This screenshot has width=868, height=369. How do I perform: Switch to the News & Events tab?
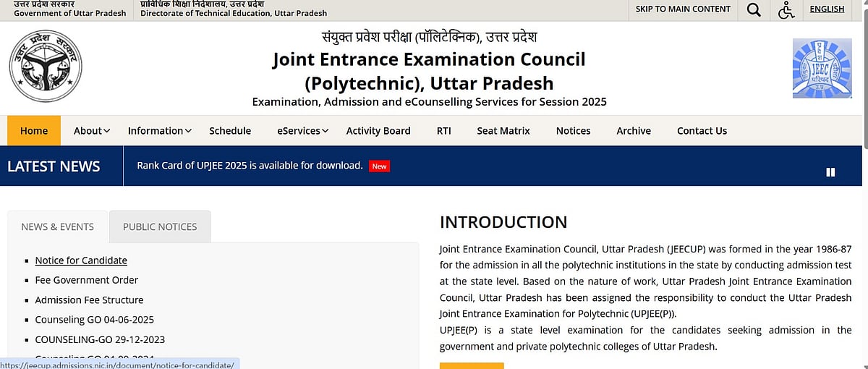[x=57, y=226]
